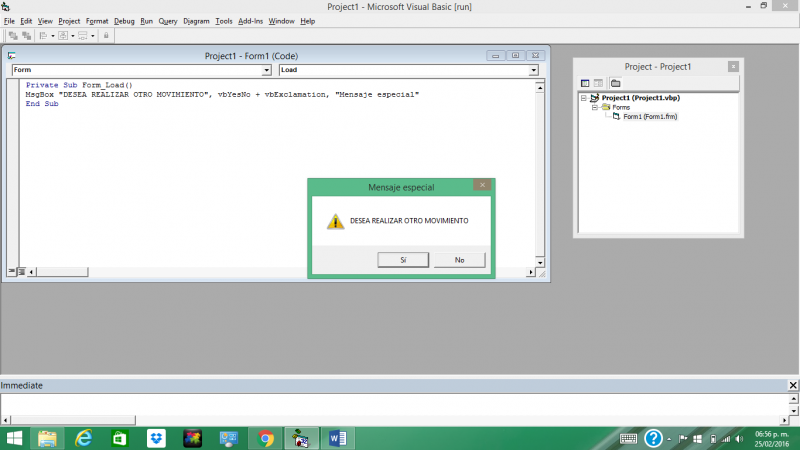Open Internet Explorer from taskbar
Image resolution: width=800 pixels, height=450 pixels.
point(84,438)
